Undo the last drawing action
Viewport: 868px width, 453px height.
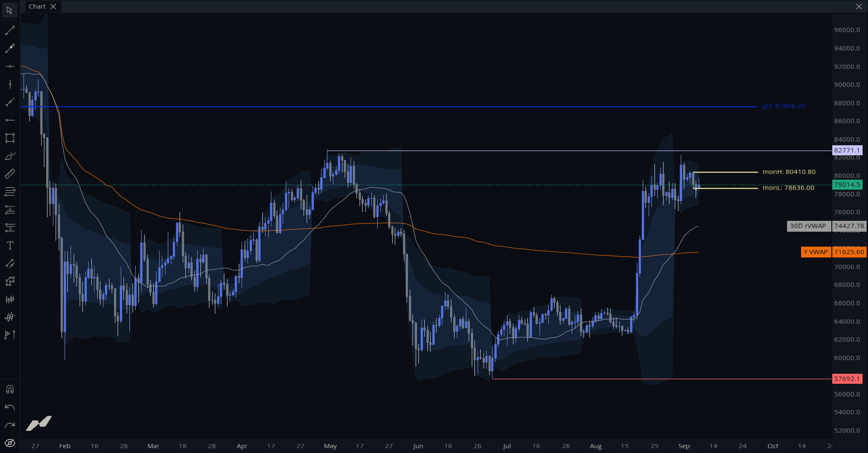pos(9,407)
